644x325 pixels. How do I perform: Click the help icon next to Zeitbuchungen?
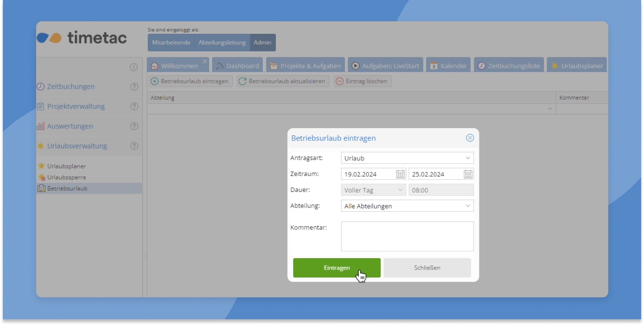(134, 87)
